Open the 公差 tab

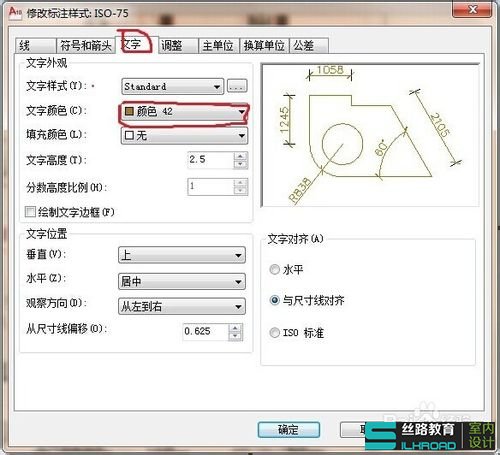pos(309,45)
